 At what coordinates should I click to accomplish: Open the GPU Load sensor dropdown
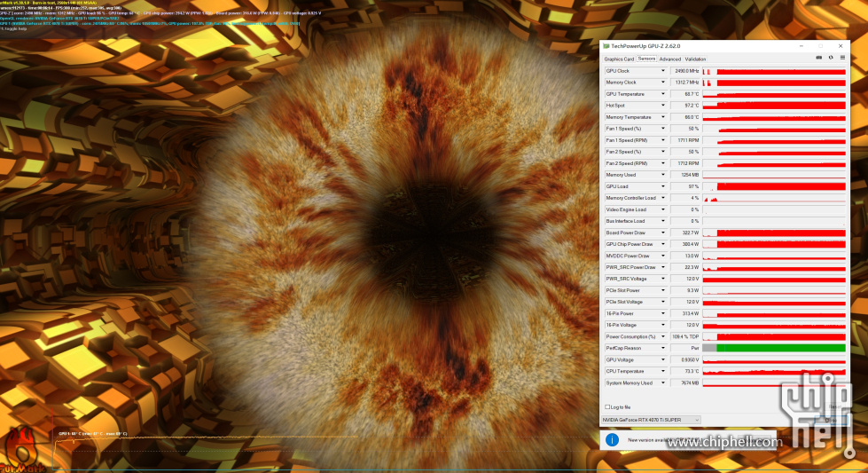tap(662, 186)
